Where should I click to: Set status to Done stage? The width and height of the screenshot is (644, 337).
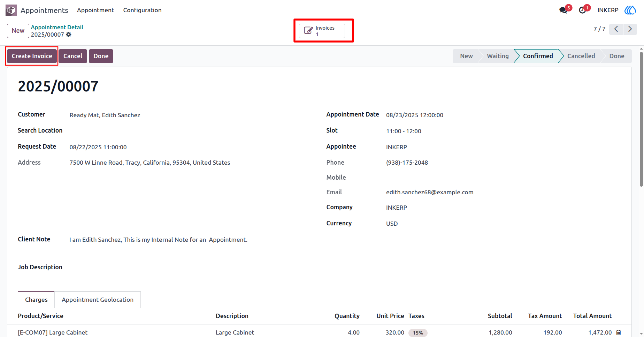[616, 56]
